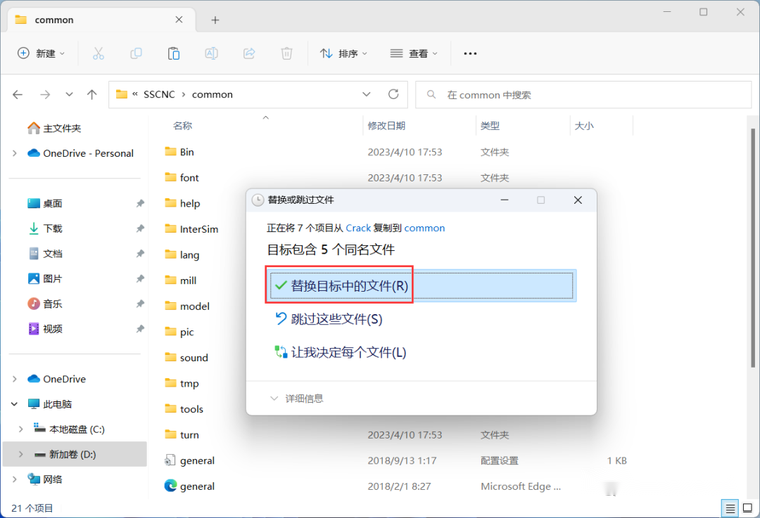760x518 pixels.
Task: Select 音乐 in quick access
Action: click(45, 304)
